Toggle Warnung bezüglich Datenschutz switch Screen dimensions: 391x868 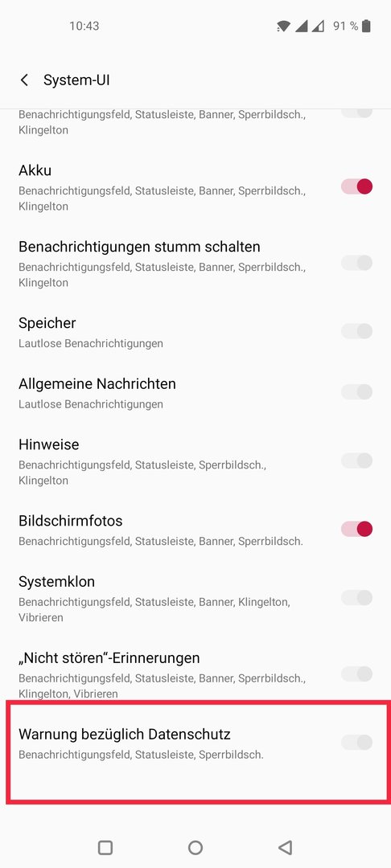(356, 743)
